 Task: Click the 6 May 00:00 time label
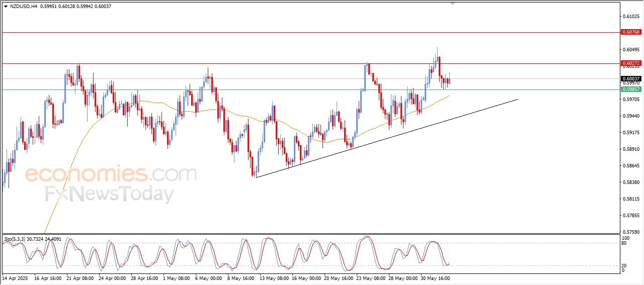209,277
